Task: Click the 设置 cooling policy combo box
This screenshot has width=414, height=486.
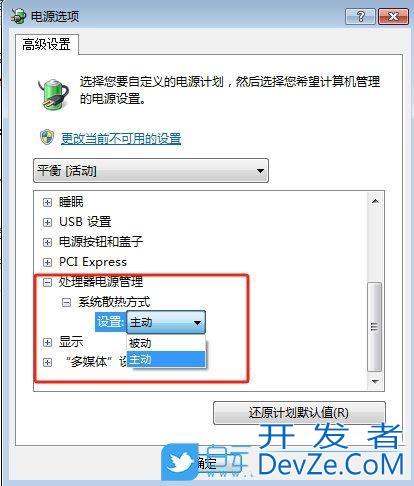Action: click(166, 322)
